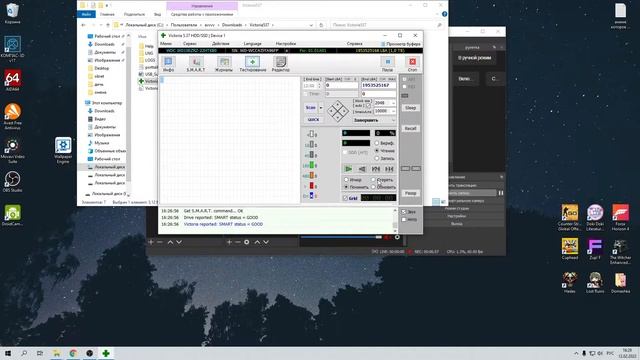The height and width of the screenshot is (360, 640).
Task: Open the S.M.A.R.T. tool in Victoria
Action: (x=196, y=64)
